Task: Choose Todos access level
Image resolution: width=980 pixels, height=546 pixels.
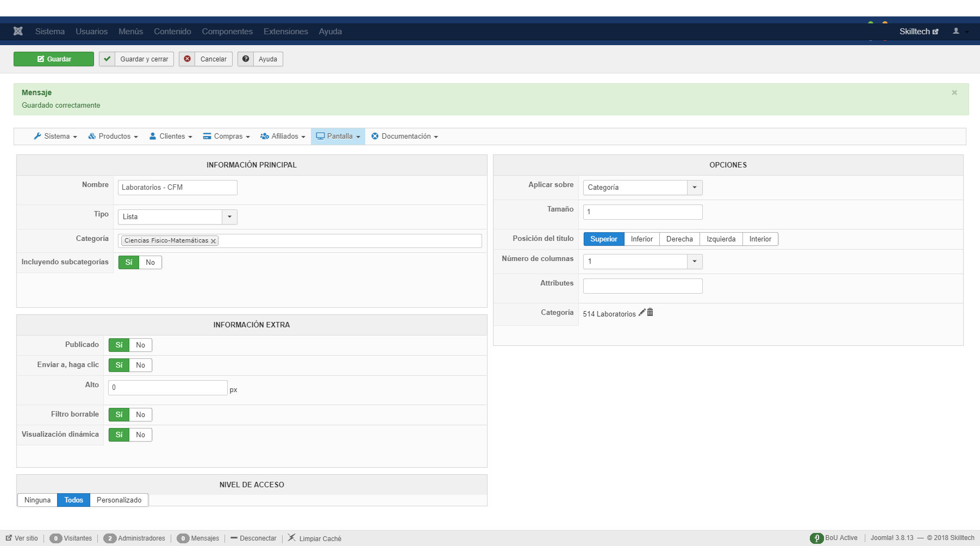Action: point(74,500)
